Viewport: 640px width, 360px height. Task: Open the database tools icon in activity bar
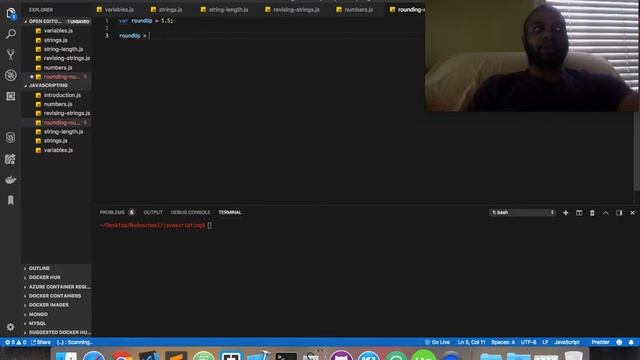[x=11, y=138]
